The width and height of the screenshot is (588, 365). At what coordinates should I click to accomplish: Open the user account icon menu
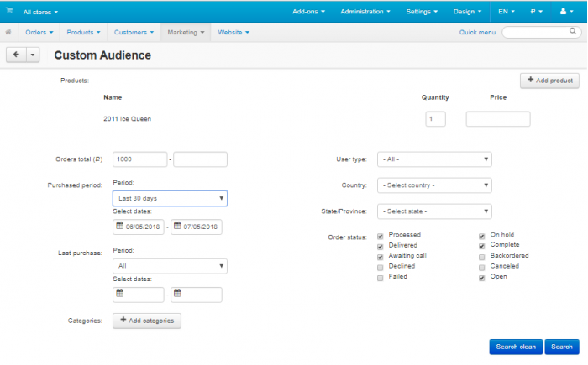(566, 12)
